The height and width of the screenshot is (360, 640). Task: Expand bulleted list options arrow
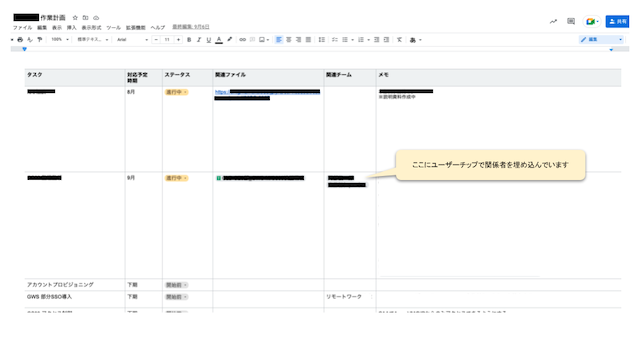(x=352, y=40)
